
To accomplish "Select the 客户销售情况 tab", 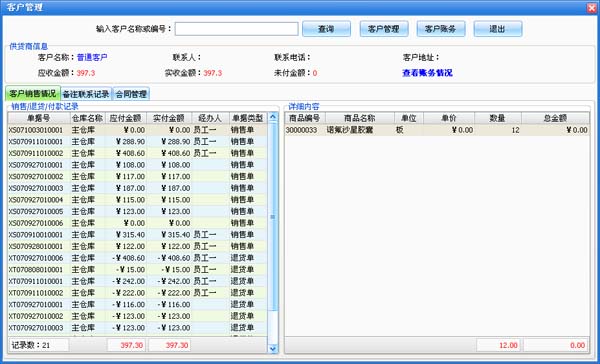I will click(33, 93).
